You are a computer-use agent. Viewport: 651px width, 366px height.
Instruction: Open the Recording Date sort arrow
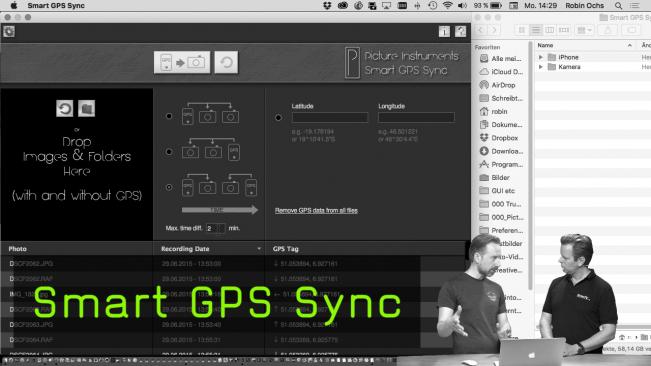[259, 249]
